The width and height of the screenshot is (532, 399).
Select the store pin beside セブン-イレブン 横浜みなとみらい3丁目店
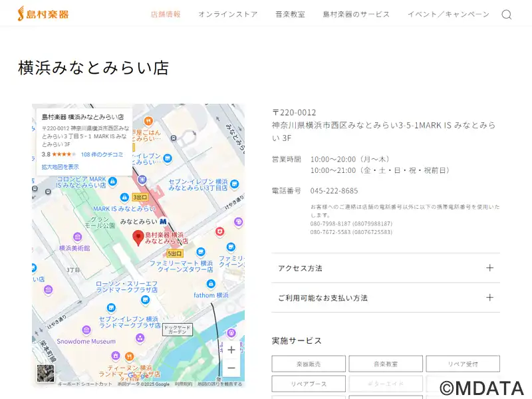coord(234,184)
